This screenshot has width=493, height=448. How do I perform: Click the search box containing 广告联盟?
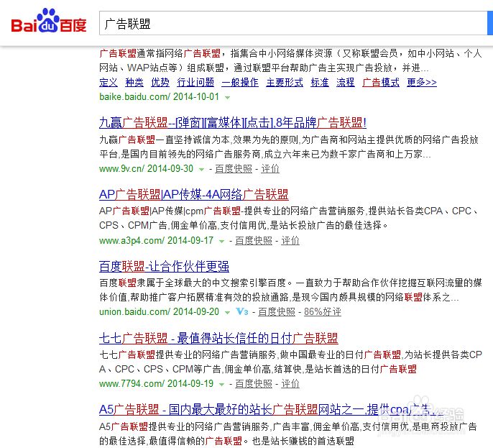[x=293, y=23]
